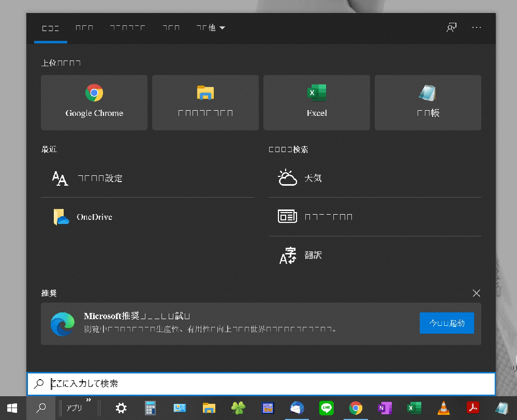Open LINE from the taskbar
The width and height of the screenshot is (517, 420).
point(326,408)
